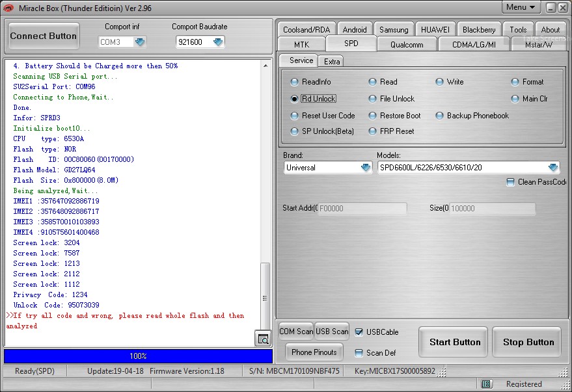This screenshot has height=392, width=572.
Task: Click the blue 100% progress bar
Action: 138,356
